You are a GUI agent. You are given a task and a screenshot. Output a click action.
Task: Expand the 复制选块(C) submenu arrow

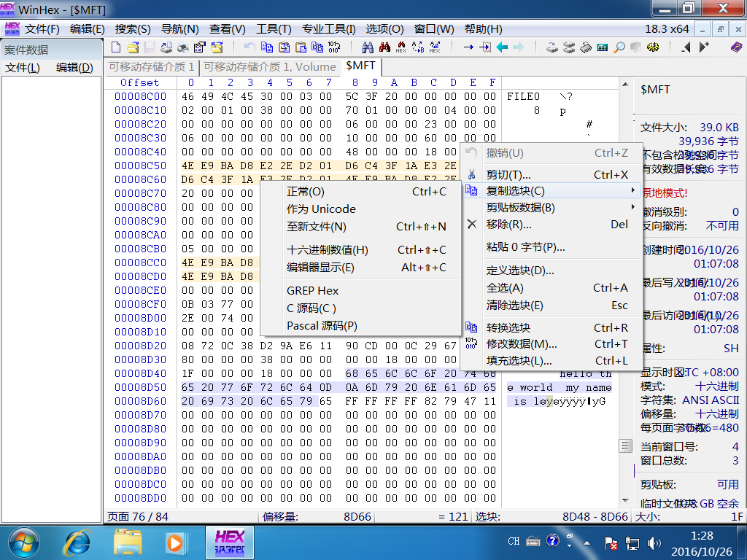click(632, 190)
